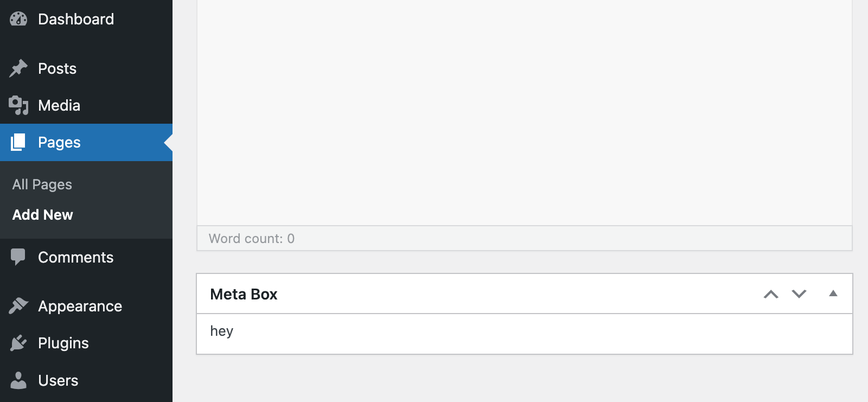Open the Comments speech bubble icon
The width and height of the screenshot is (868, 402).
(x=18, y=257)
